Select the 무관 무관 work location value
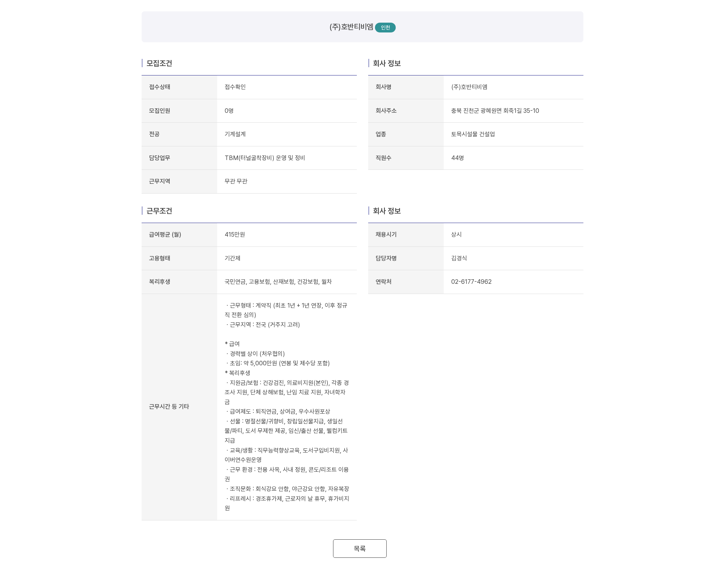 [236, 182]
